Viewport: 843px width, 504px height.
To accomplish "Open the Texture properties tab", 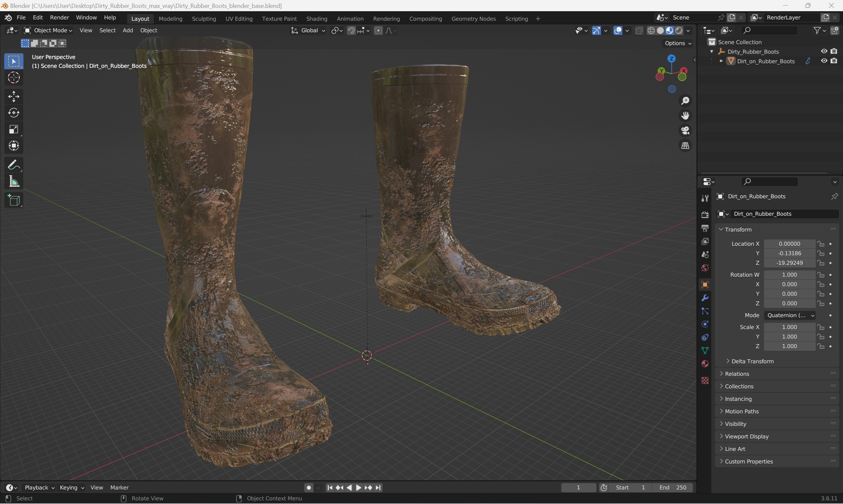I will pyautogui.click(x=705, y=380).
